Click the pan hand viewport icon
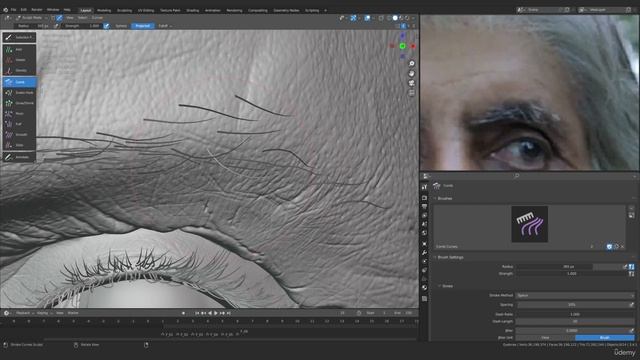This screenshot has width=640, height=360. point(411,73)
